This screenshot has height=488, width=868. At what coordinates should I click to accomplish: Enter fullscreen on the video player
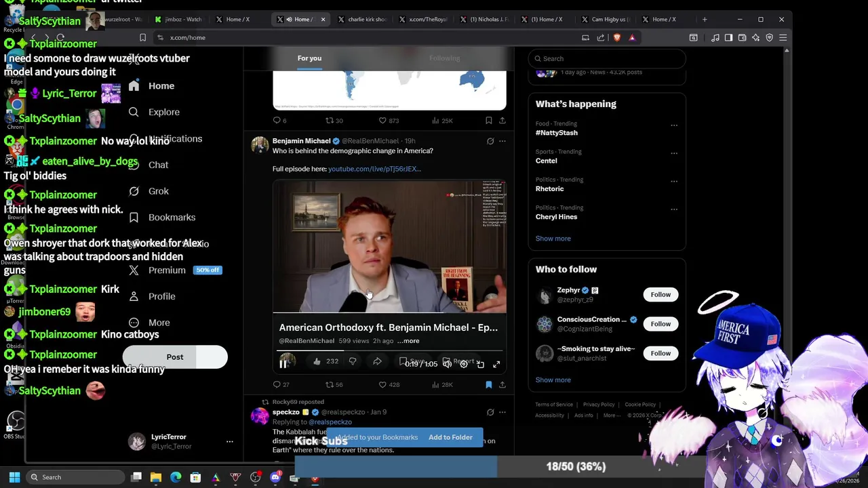tap(496, 364)
